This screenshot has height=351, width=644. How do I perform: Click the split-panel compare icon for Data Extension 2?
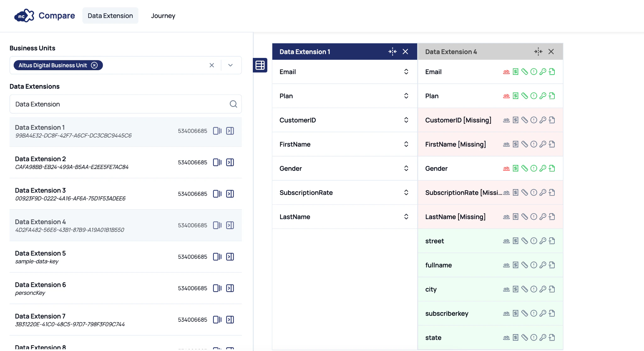click(x=217, y=162)
